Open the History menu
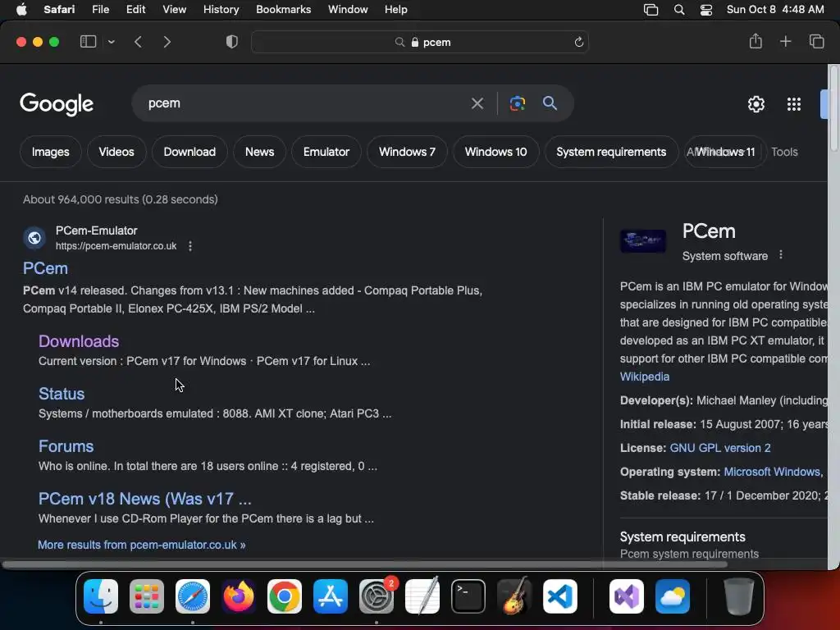 [221, 10]
